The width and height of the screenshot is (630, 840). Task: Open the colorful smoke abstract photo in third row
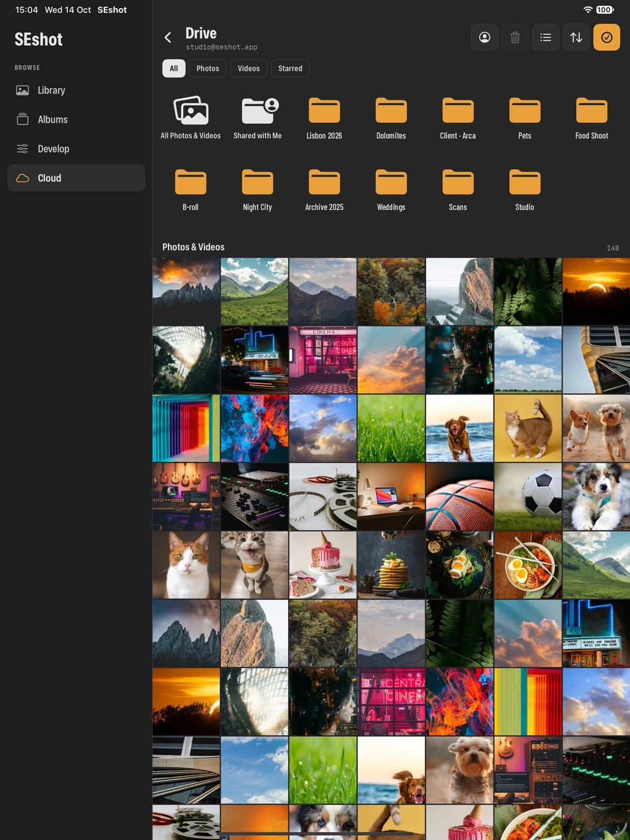[255, 428]
